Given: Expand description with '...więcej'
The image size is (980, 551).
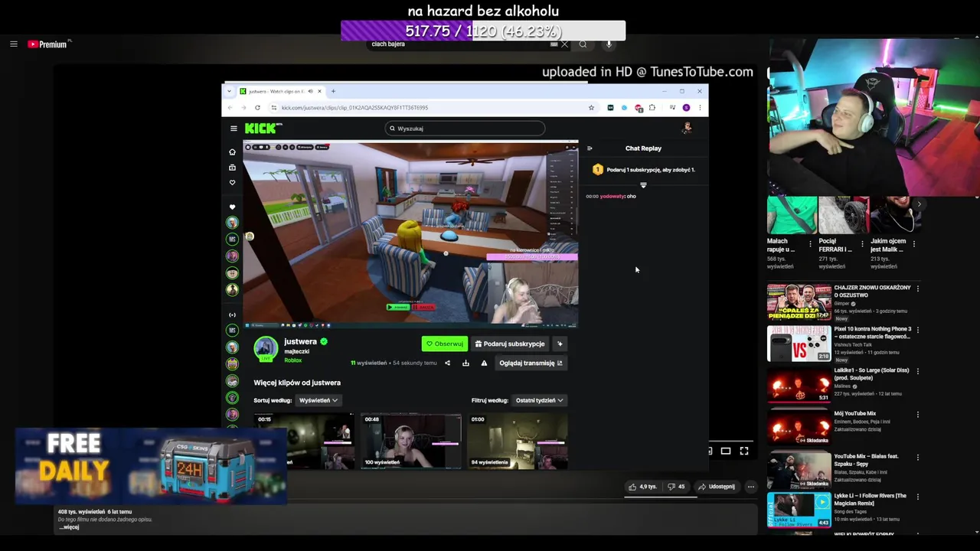Looking at the screenshot, I should click(69, 527).
